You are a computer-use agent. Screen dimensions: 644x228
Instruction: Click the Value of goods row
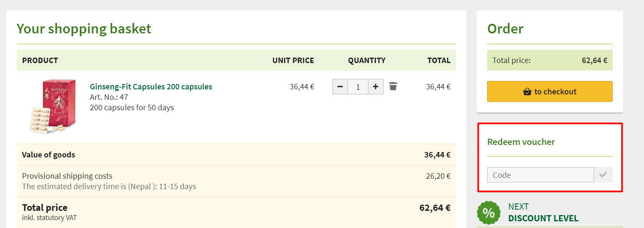236,155
